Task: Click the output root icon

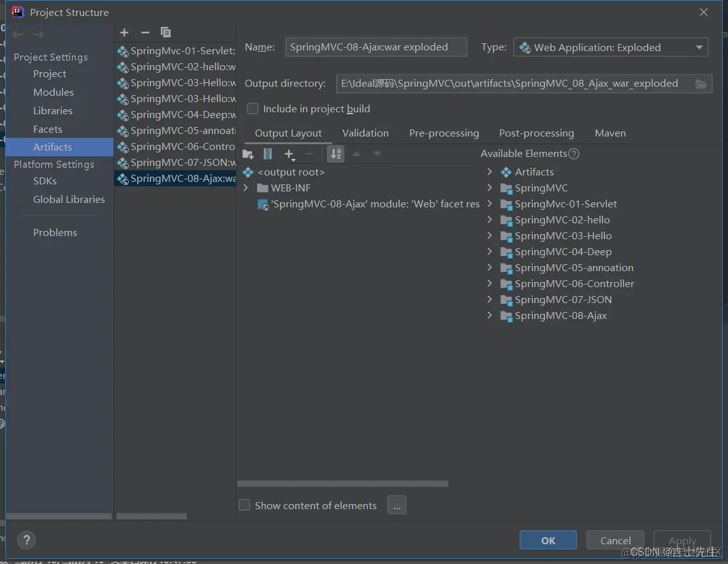Action: (x=248, y=172)
